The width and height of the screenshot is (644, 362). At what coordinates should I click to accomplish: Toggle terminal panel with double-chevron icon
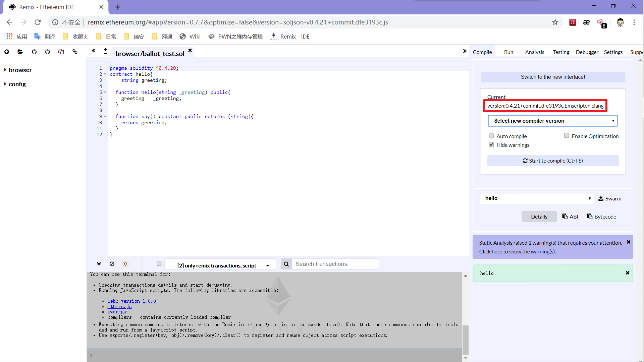[99, 264]
